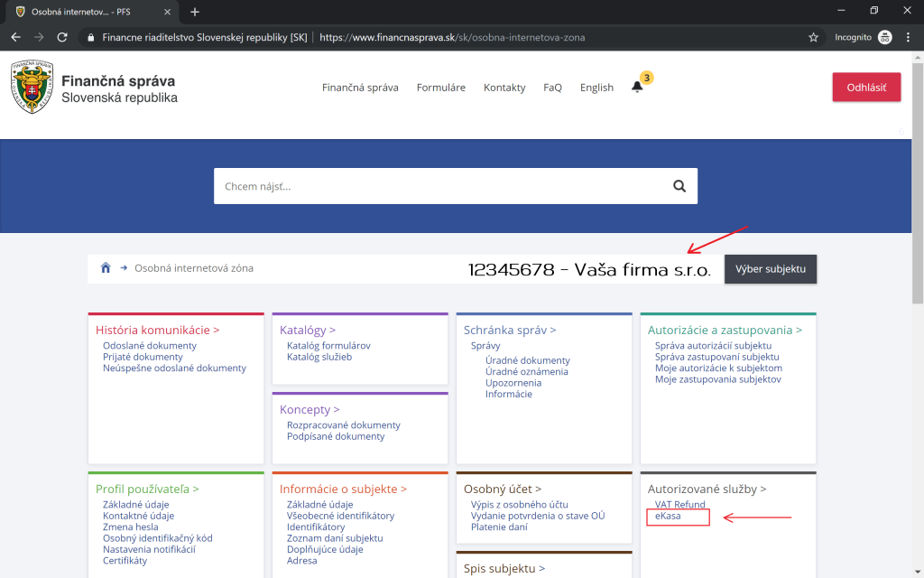The image size is (924, 578).
Task: Expand Profil používateľa section heading
Action: 147,489
